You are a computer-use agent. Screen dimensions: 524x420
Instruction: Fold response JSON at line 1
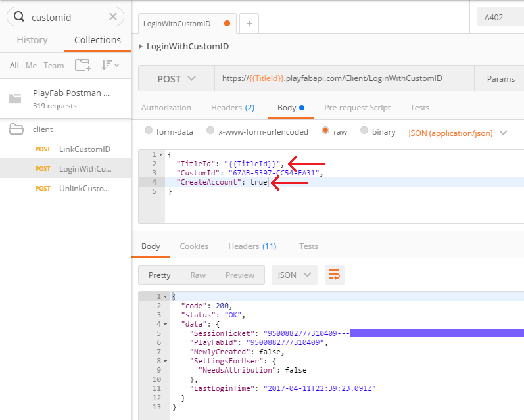coord(166,296)
